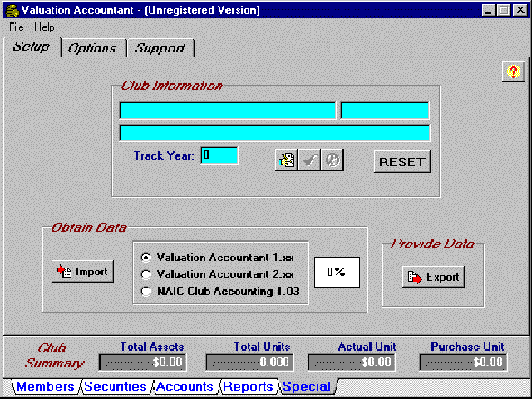Click the Track Year input field
Viewport: 532px width, 399px height.
coord(219,155)
